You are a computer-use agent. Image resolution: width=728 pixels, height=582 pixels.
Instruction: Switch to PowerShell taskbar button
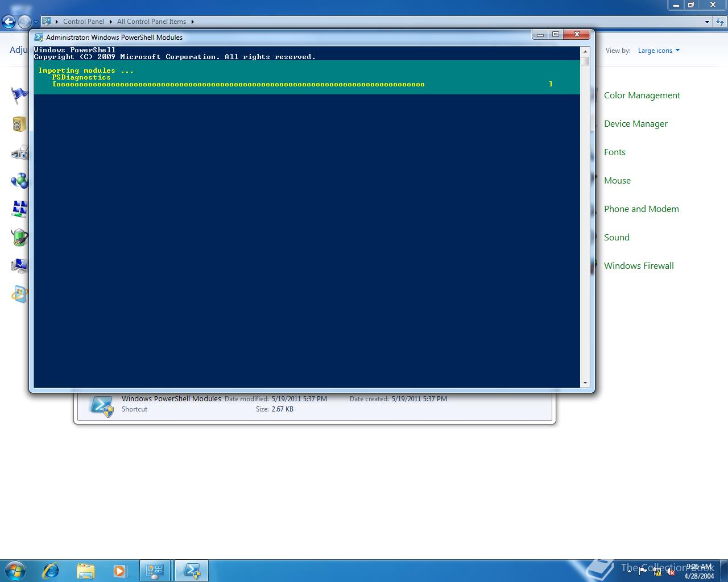pos(191,571)
